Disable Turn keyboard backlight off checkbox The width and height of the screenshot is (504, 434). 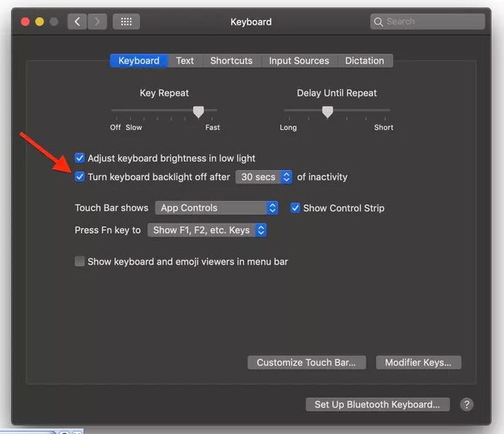click(80, 177)
